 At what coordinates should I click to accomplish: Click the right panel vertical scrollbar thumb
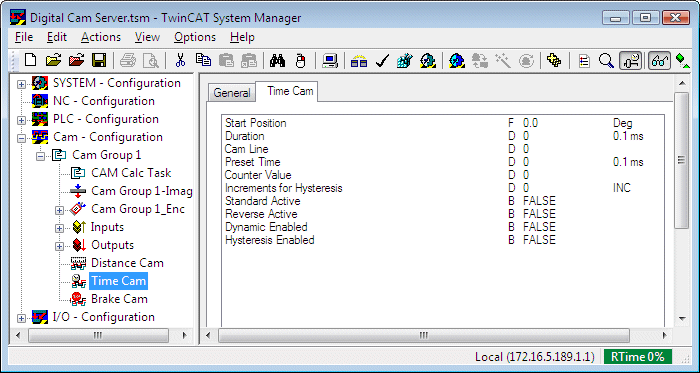tap(681, 161)
